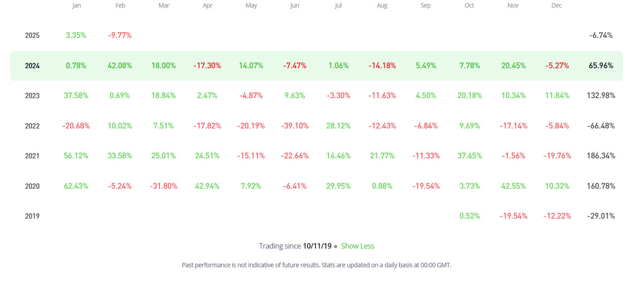This screenshot has width=644, height=282.
Task: Click the Sep column header
Action: click(x=426, y=6)
